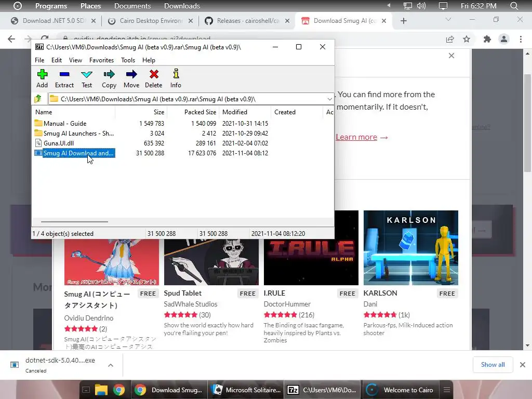532x399 pixels.
Task: Close the Download Smug AI tab
Action: [x=384, y=21]
